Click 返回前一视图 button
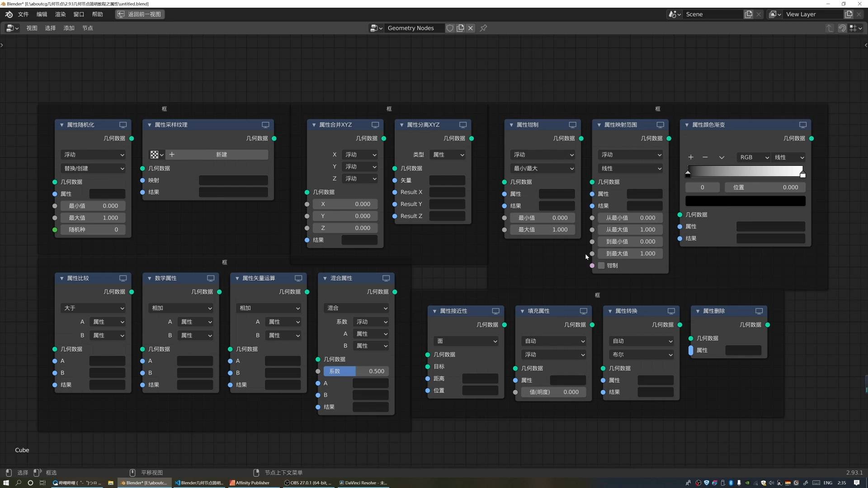Screen dimensions: 868x488 [140, 14]
